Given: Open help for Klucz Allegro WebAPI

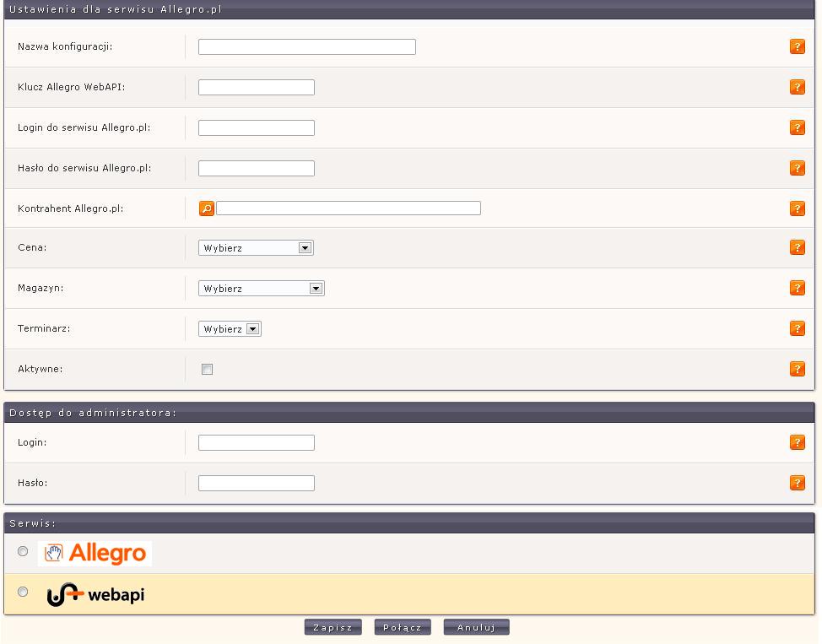Looking at the screenshot, I should [x=797, y=87].
